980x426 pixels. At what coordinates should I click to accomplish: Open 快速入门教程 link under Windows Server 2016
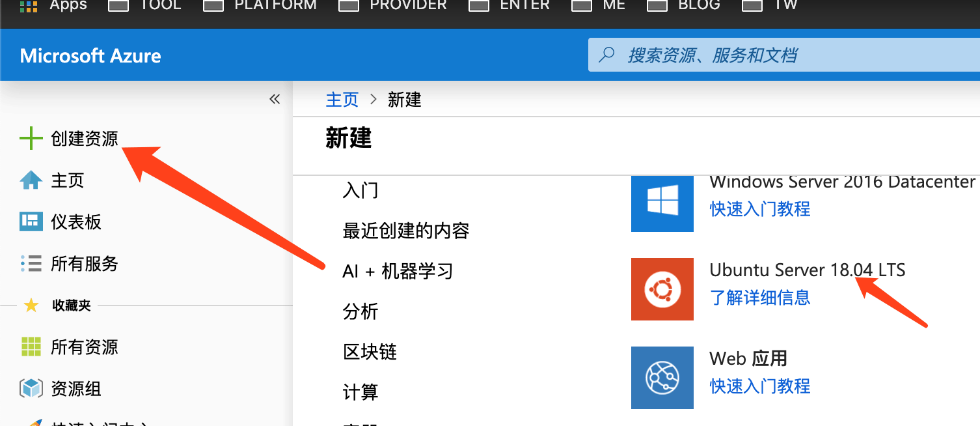click(x=760, y=209)
